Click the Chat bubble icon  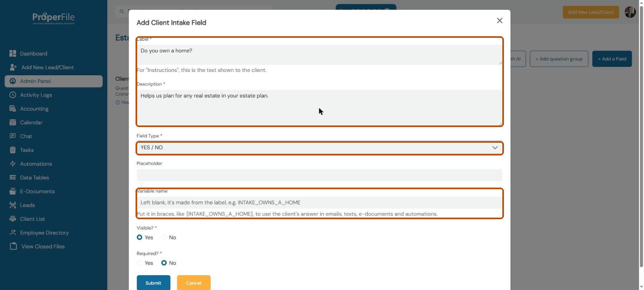tap(13, 136)
